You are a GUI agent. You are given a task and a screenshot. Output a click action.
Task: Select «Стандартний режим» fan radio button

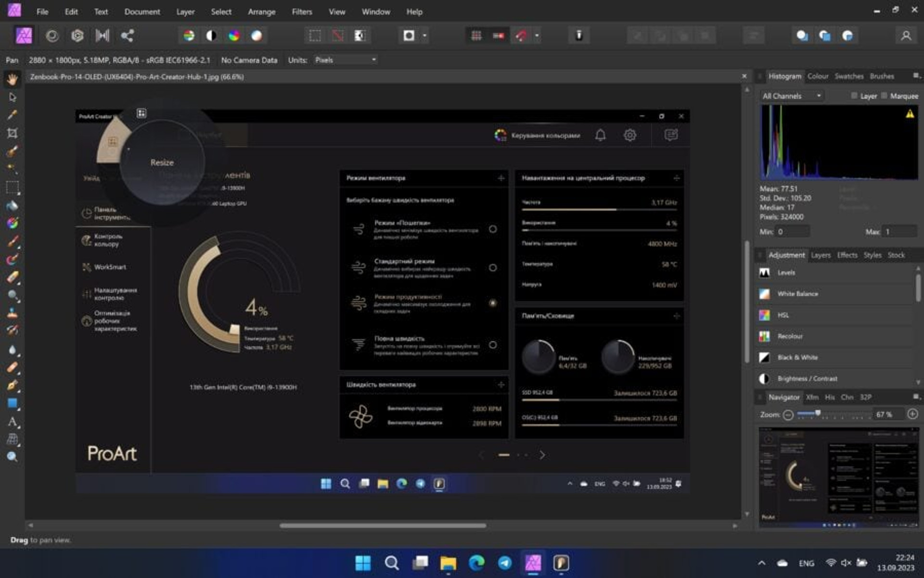point(493,268)
